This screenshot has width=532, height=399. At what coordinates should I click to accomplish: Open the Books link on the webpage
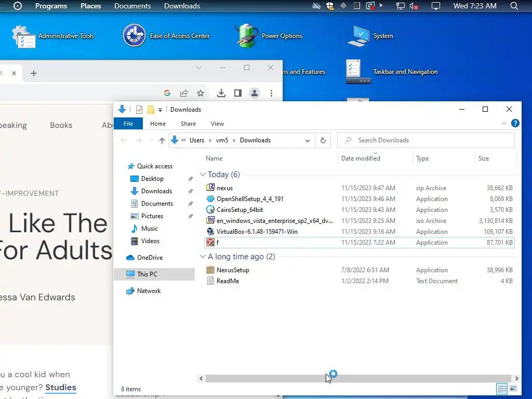tap(61, 125)
